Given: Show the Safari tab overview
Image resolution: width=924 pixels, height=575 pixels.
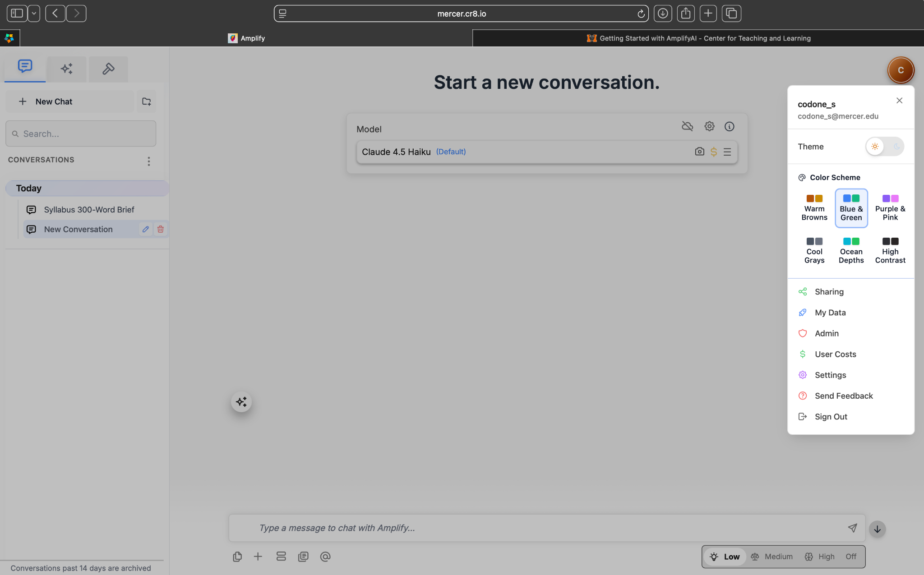Looking at the screenshot, I should pyautogui.click(x=731, y=14).
